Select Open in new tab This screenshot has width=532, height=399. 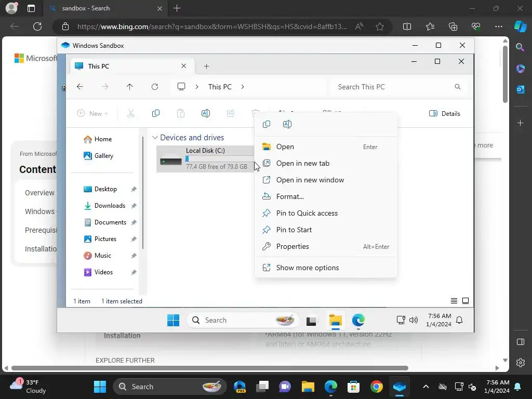pos(326,164)
